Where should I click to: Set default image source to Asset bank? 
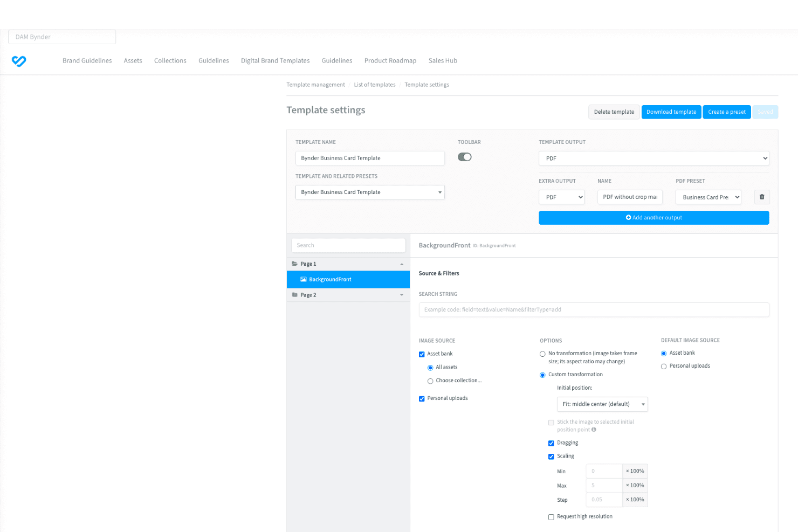[664, 354]
